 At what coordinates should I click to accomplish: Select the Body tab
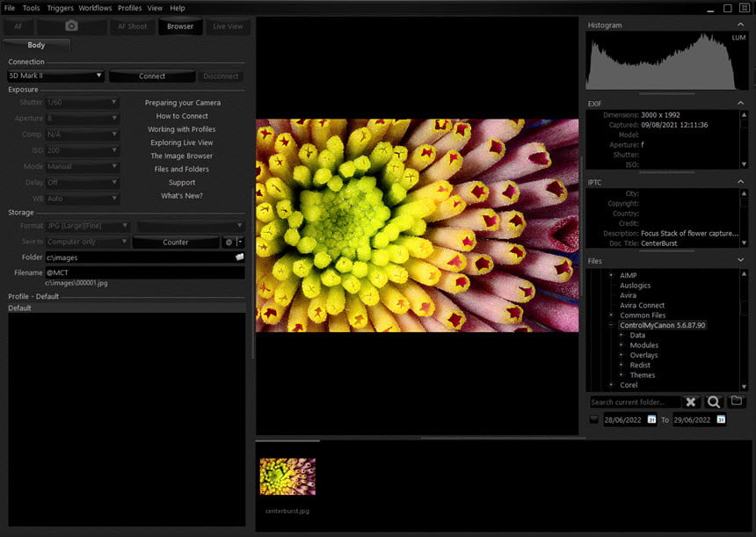coord(36,45)
